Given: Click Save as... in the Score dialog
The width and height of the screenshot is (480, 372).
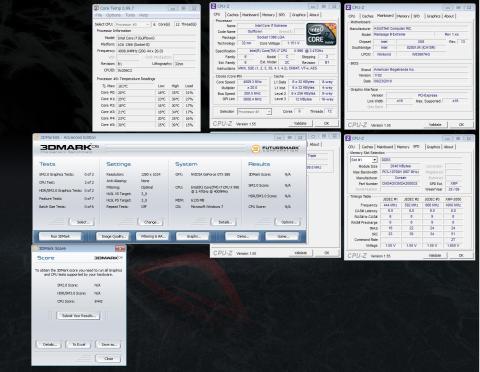Looking at the screenshot, I should click(108, 344).
